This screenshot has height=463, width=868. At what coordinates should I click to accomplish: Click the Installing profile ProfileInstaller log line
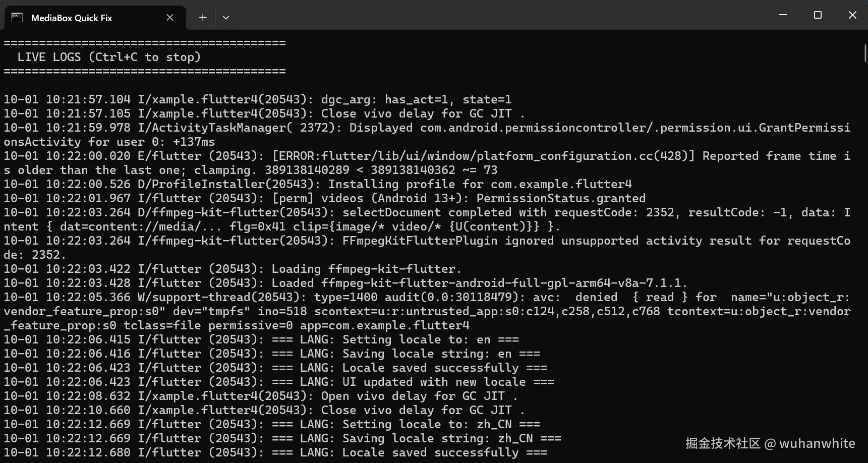point(317,185)
